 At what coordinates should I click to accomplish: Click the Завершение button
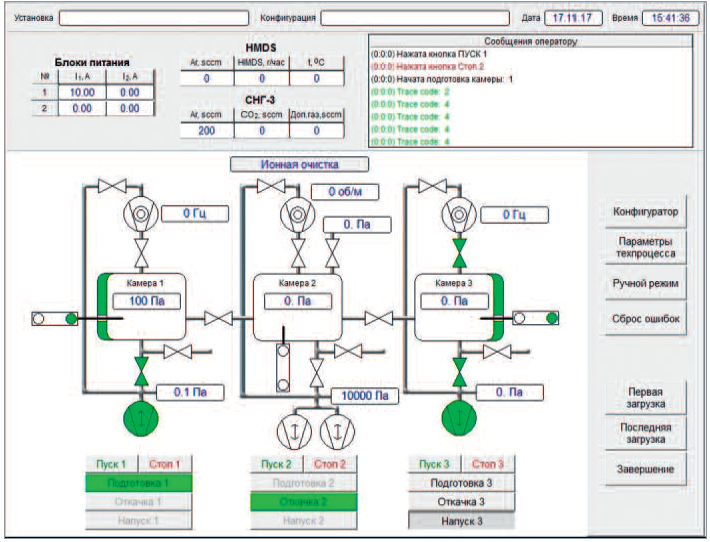coord(646,469)
